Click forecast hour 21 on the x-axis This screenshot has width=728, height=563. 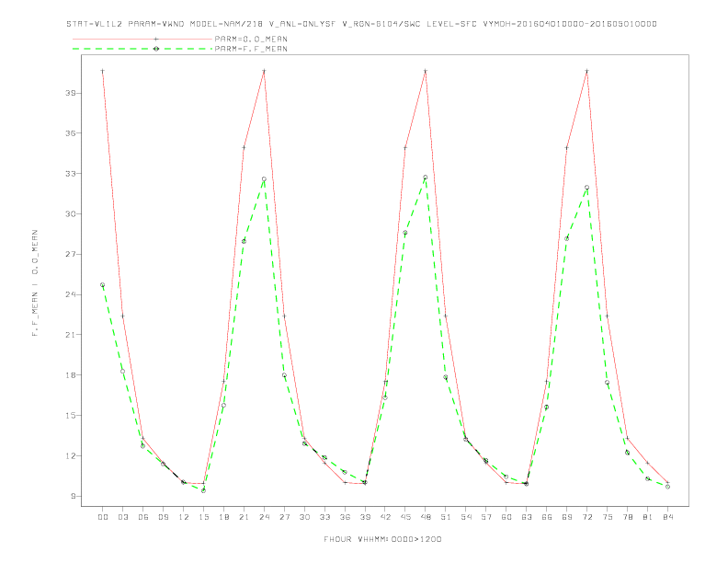tap(244, 517)
